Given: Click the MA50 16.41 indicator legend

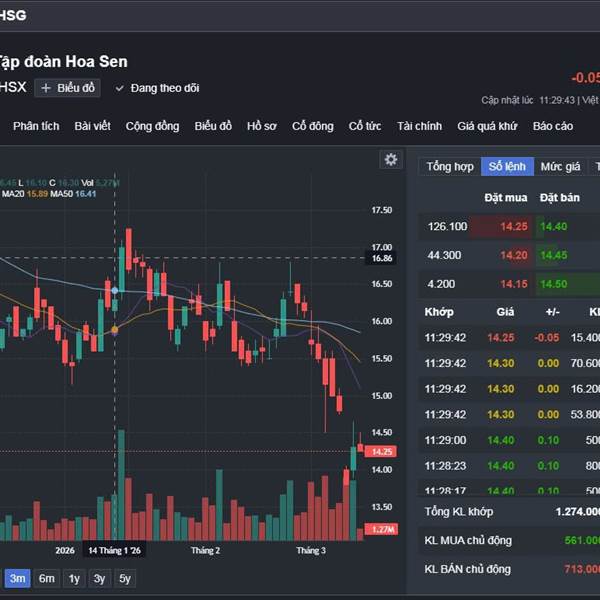Looking at the screenshot, I should [73, 194].
